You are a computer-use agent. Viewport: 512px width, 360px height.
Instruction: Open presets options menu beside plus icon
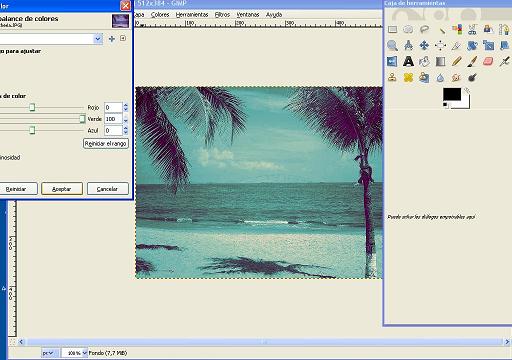click(x=123, y=38)
